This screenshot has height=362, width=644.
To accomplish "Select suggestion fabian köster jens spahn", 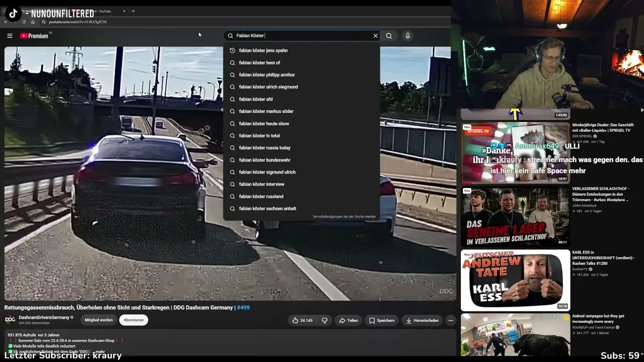I will click(302, 50).
